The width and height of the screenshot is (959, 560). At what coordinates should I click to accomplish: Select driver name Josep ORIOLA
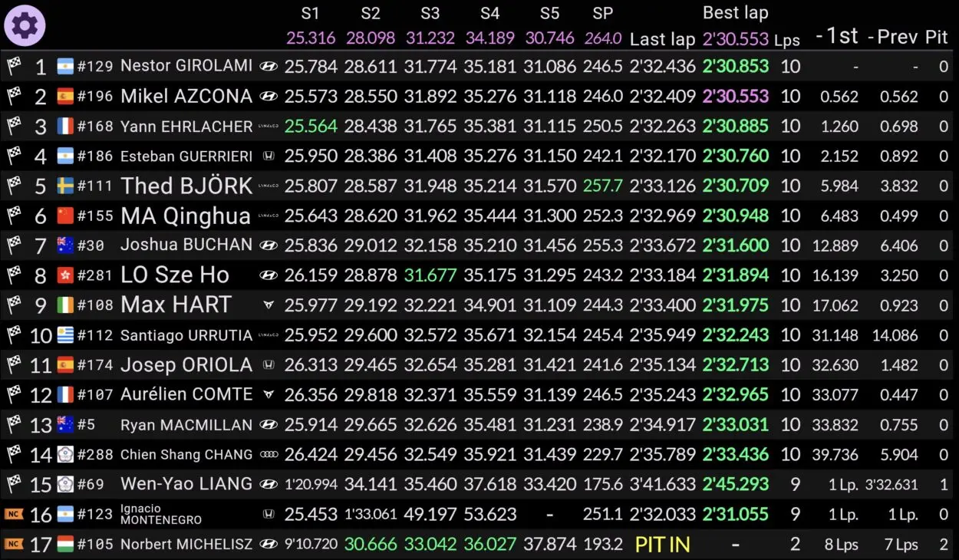click(x=186, y=365)
